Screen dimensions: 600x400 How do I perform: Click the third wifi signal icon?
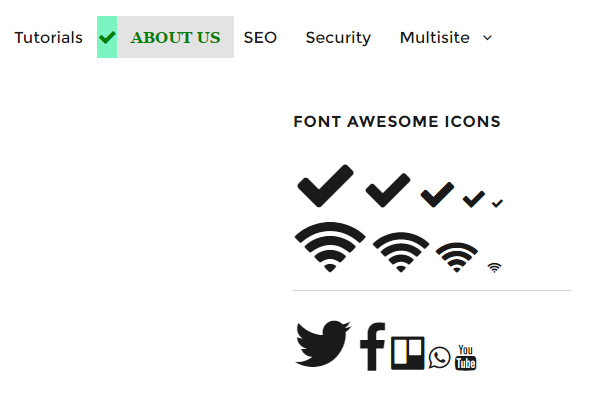(457, 257)
